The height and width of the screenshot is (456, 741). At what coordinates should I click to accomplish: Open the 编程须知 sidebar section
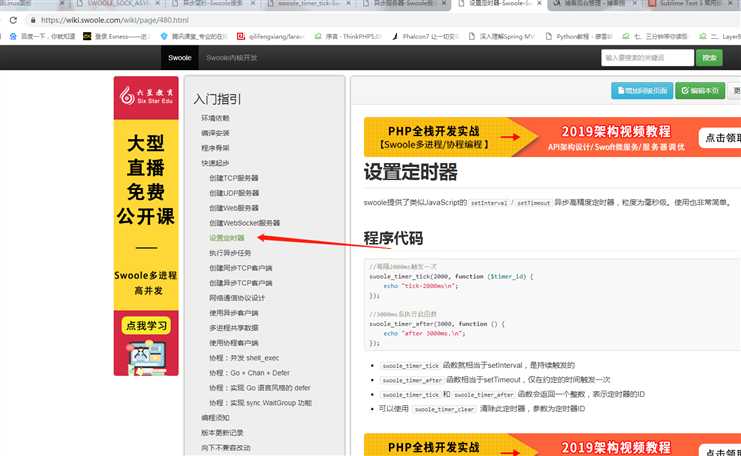coord(215,418)
